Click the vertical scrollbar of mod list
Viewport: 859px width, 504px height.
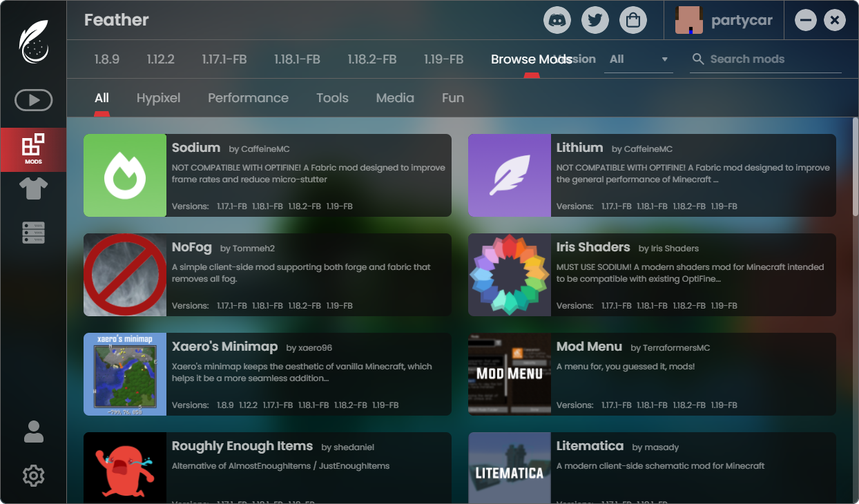[856, 166]
